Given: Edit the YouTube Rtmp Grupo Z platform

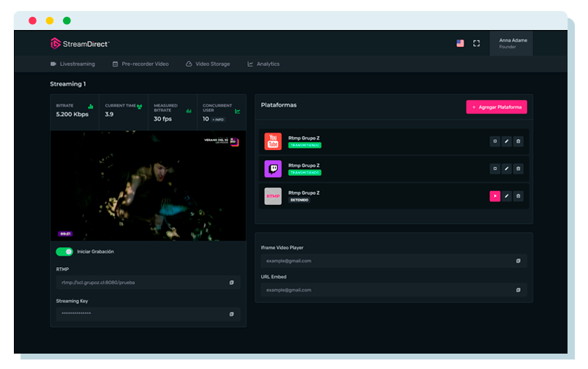Looking at the screenshot, I should tap(507, 141).
